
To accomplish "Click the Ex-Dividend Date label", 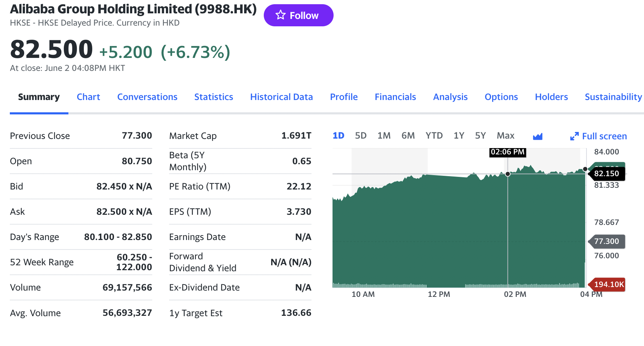I will (204, 287).
